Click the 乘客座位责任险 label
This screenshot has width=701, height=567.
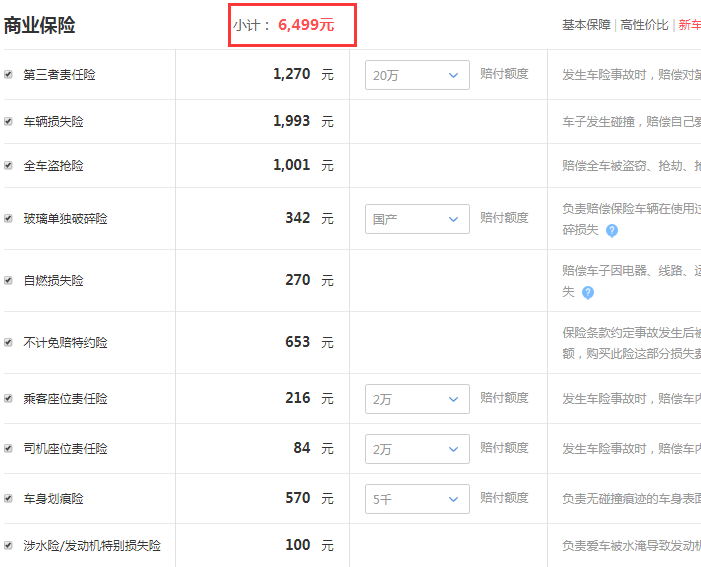[x=65, y=398]
